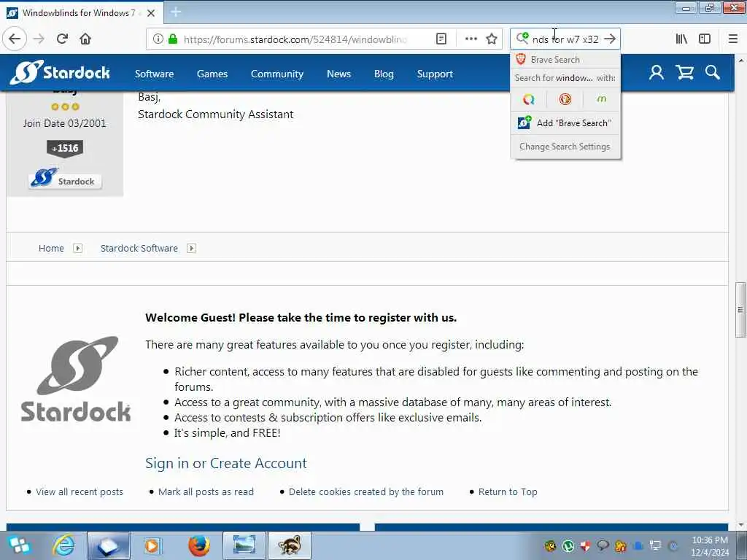Image resolution: width=747 pixels, height=560 pixels.
Task: Open the Software menu
Action: [154, 74]
